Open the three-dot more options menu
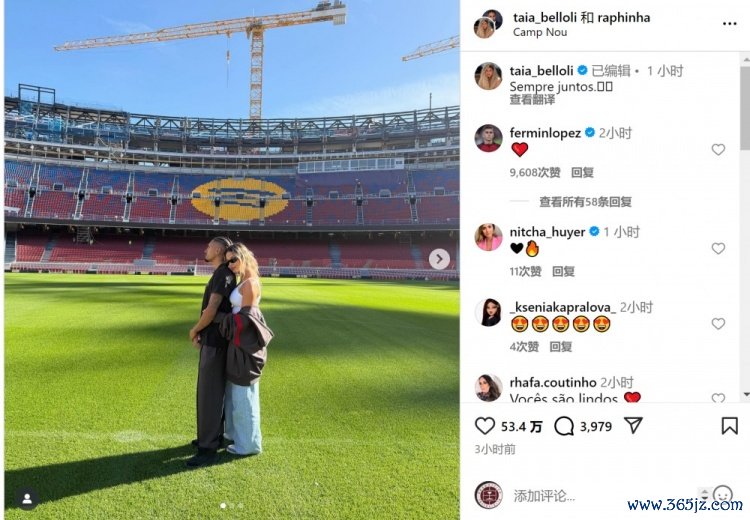The image size is (750, 520). 729,24
